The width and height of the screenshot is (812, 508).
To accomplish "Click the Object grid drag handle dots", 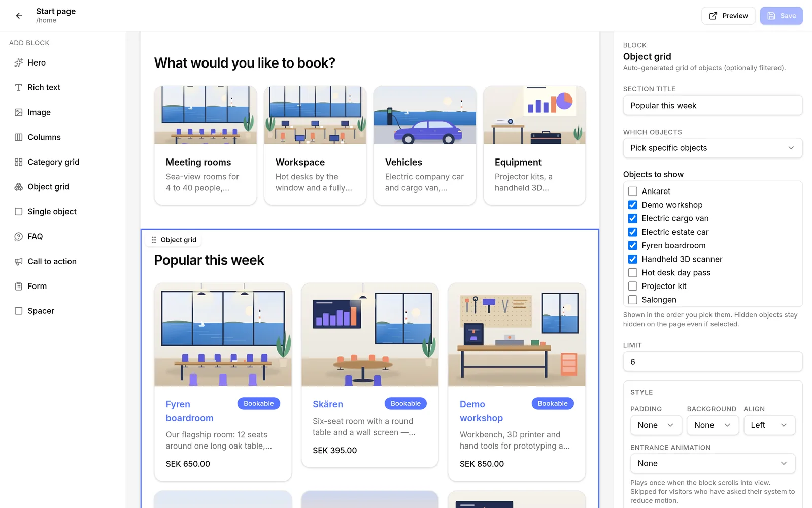I will [x=154, y=240].
